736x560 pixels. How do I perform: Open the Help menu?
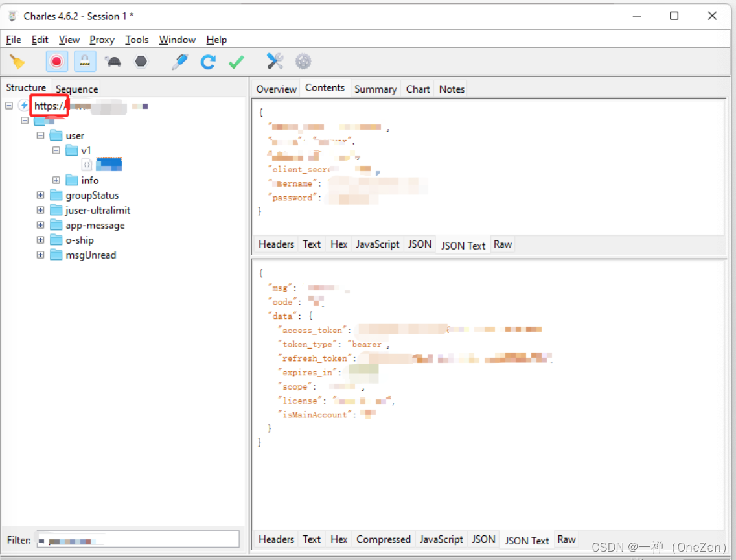click(x=216, y=40)
